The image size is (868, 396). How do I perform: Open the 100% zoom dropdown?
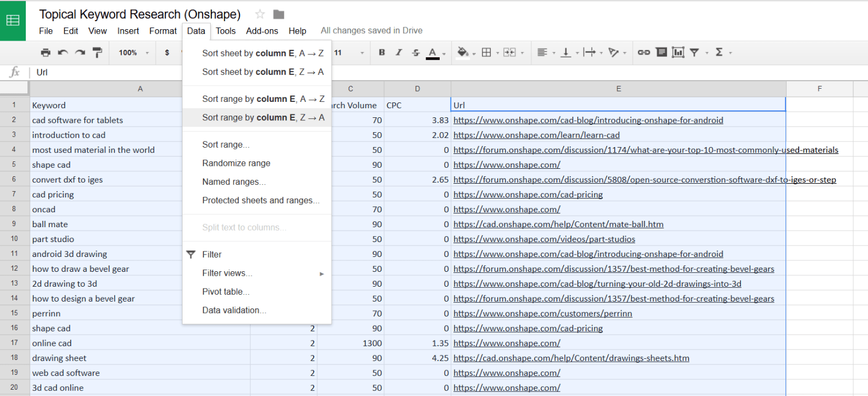pyautogui.click(x=133, y=53)
